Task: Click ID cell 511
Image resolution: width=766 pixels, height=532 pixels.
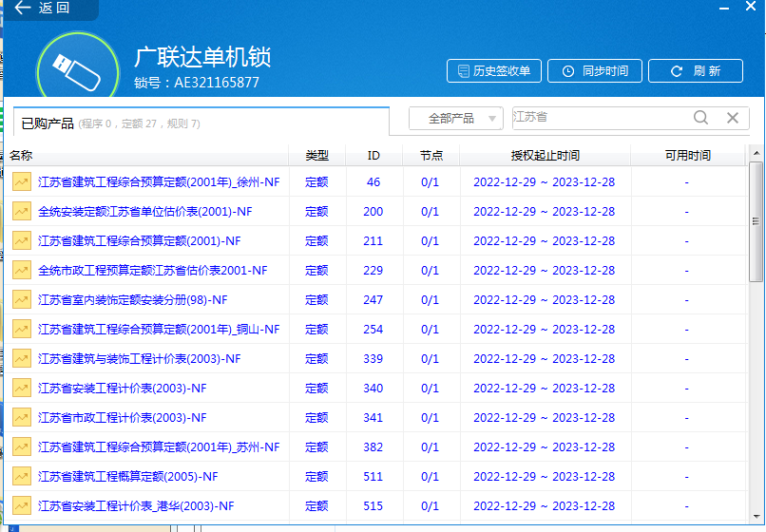Action: coord(373,476)
